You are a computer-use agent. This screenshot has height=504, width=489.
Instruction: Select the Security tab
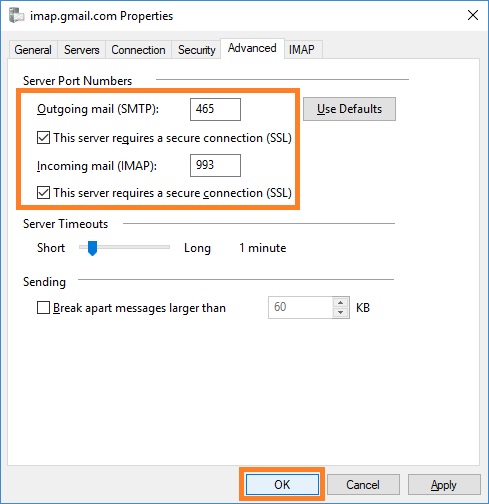196,50
